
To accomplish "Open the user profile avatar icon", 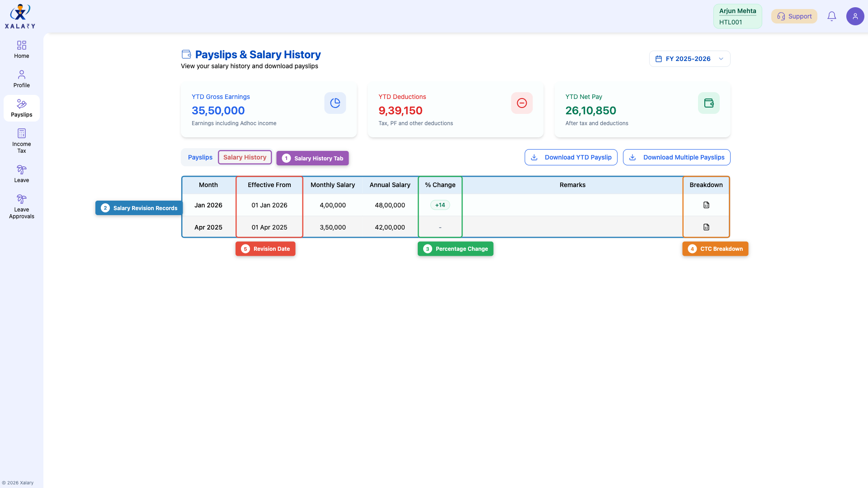I will point(855,16).
